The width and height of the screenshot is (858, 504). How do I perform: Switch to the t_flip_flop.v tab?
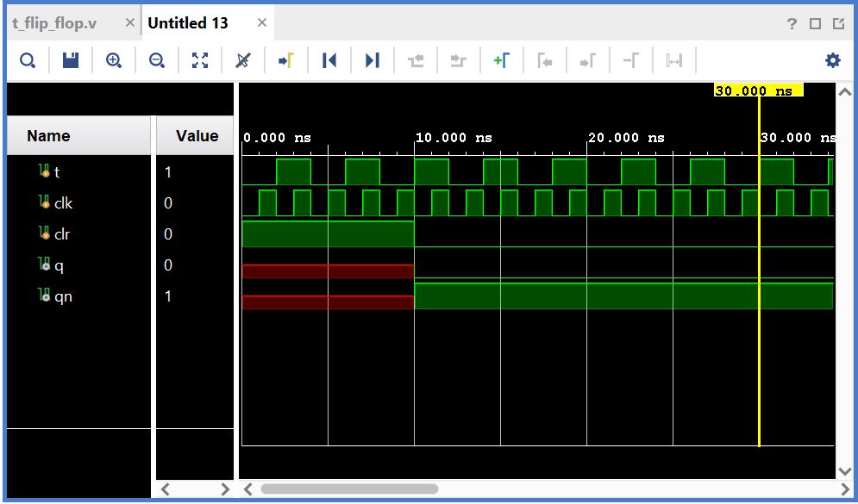point(60,23)
